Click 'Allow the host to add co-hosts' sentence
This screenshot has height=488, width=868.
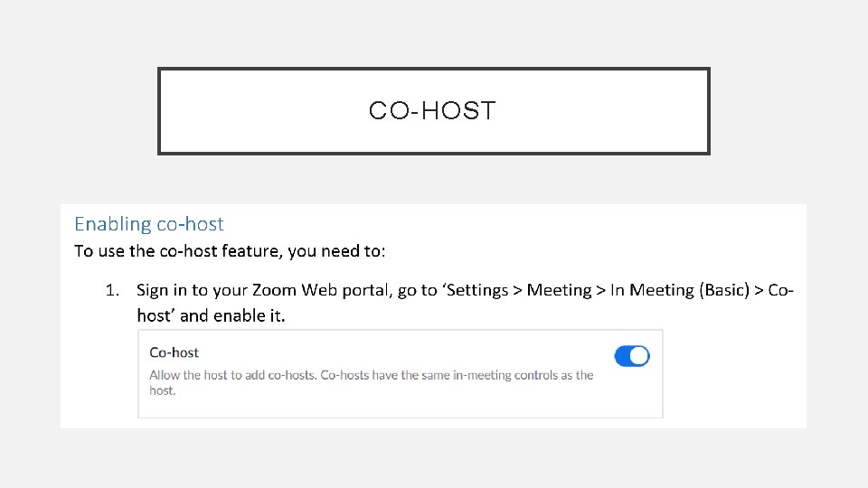coord(232,375)
